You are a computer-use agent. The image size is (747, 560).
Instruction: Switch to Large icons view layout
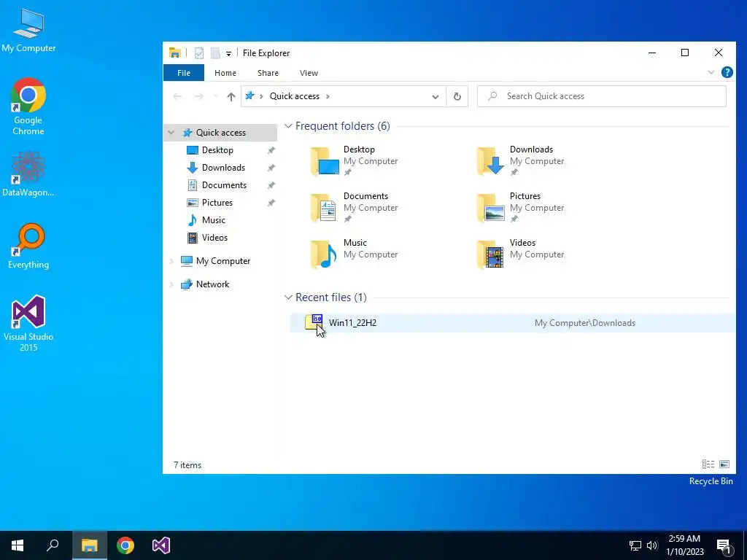[724, 464]
